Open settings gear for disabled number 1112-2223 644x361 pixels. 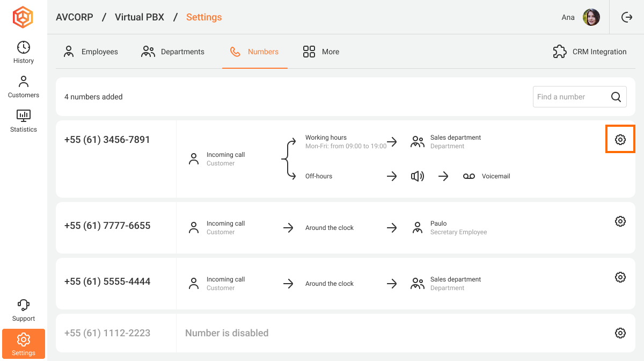620,333
